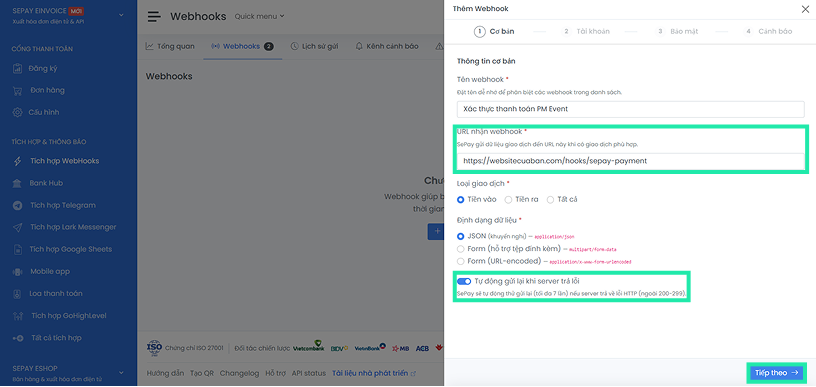Go to step 4 Cảnh báo
This screenshot has height=387, width=816.
pos(768,31)
